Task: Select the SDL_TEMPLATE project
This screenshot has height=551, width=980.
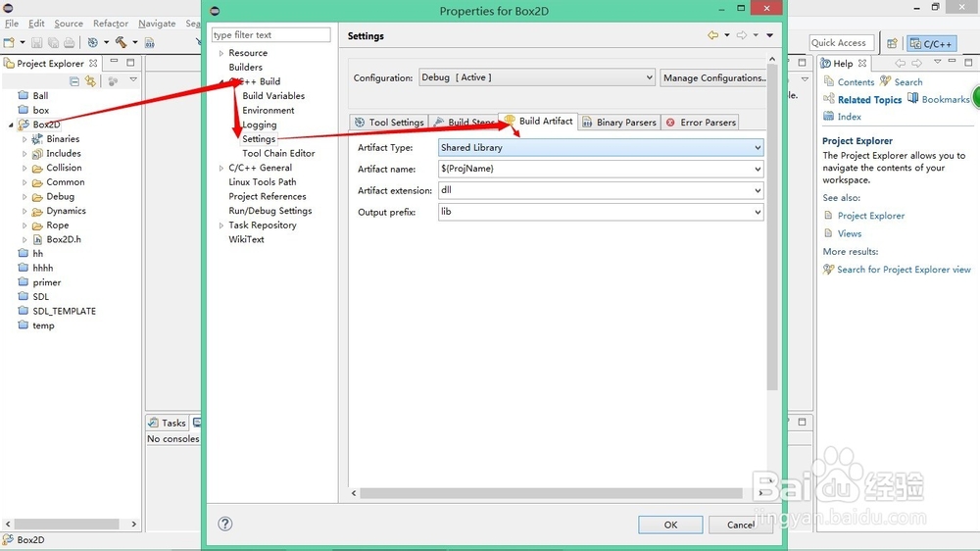Action: [x=64, y=311]
